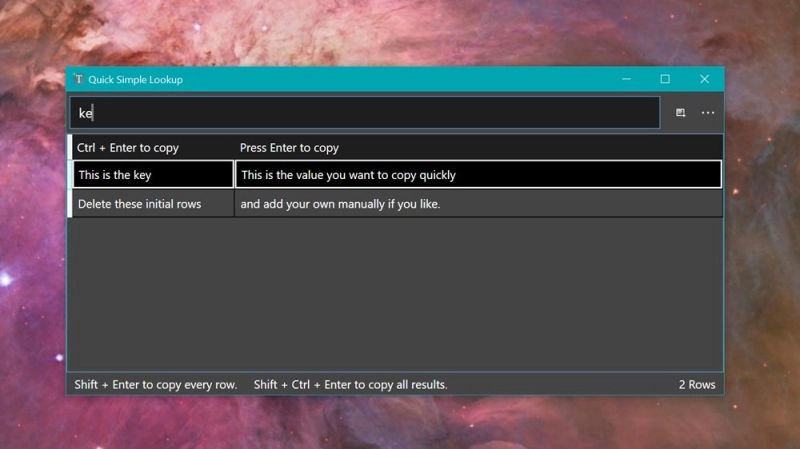Click the Quick Simple Lookup app icon

79,79
